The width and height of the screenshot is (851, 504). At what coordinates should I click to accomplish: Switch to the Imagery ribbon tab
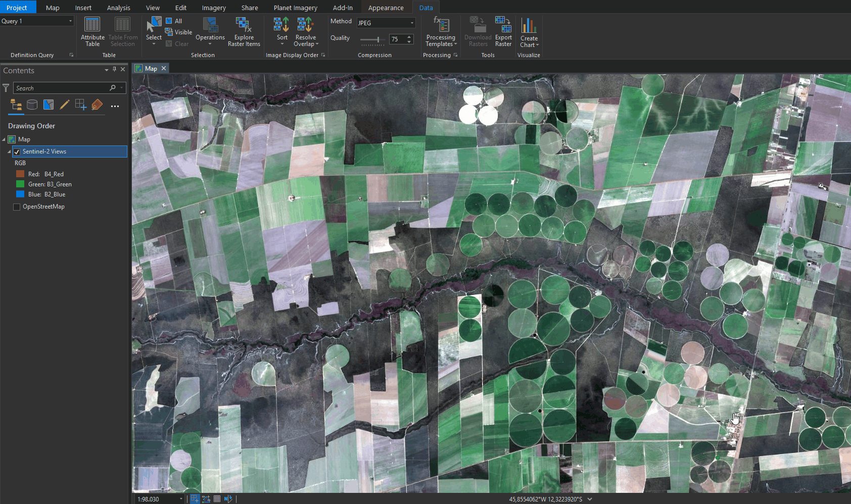point(214,8)
